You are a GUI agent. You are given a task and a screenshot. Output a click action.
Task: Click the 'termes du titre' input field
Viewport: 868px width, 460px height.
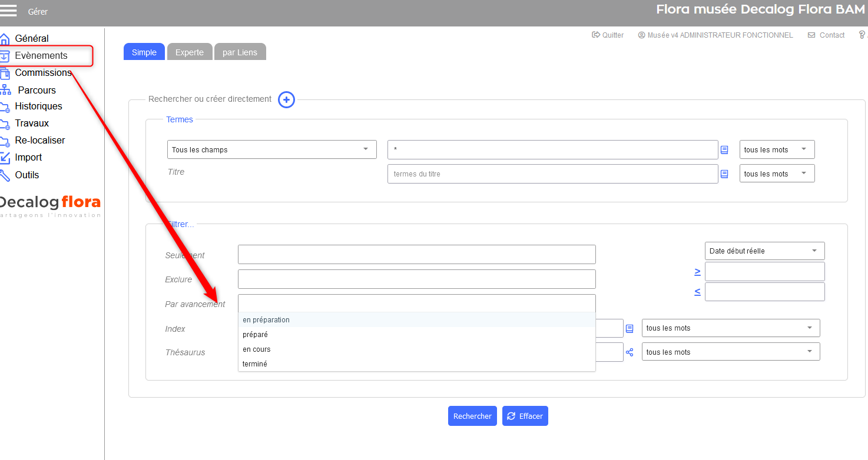pos(552,174)
